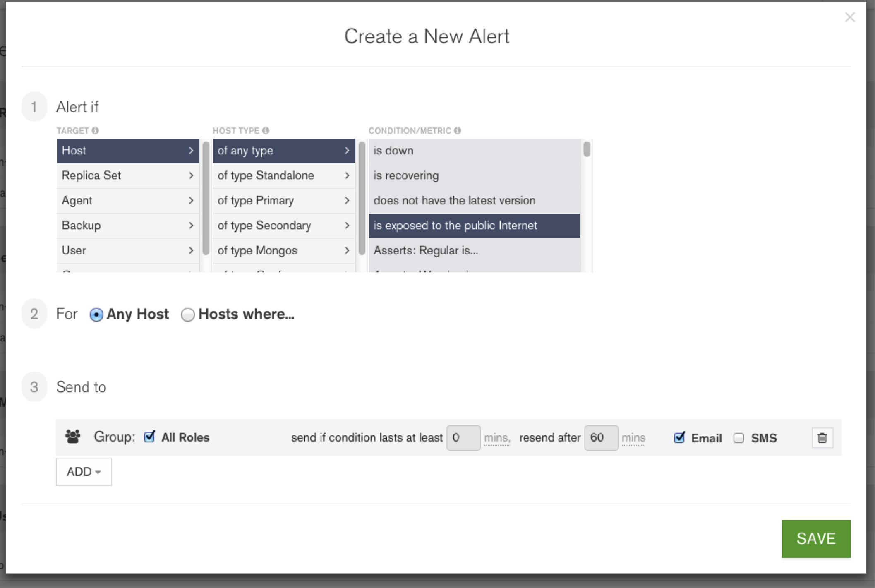This screenshot has width=875, height=588.
Task: Select the Hosts where radio button
Action: 187,314
